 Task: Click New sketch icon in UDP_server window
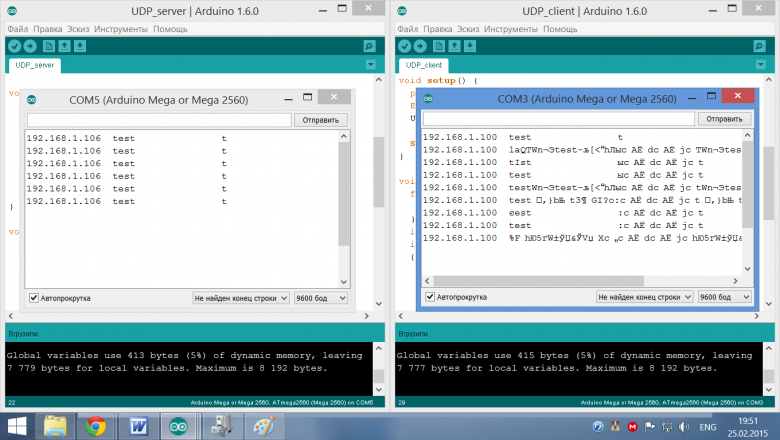[x=49, y=46]
